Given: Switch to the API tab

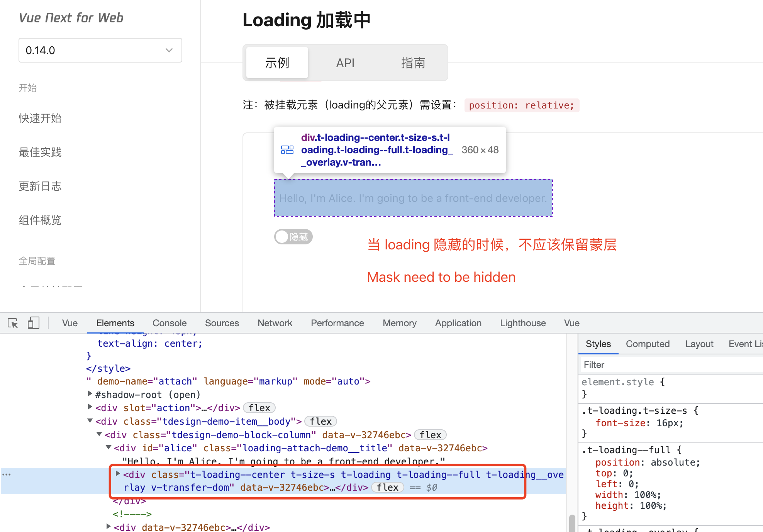Looking at the screenshot, I should [x=345, y=63].
